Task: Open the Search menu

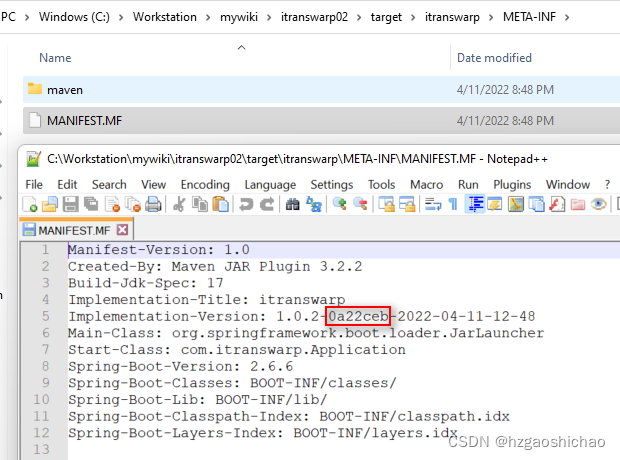Action: [109, 185]
